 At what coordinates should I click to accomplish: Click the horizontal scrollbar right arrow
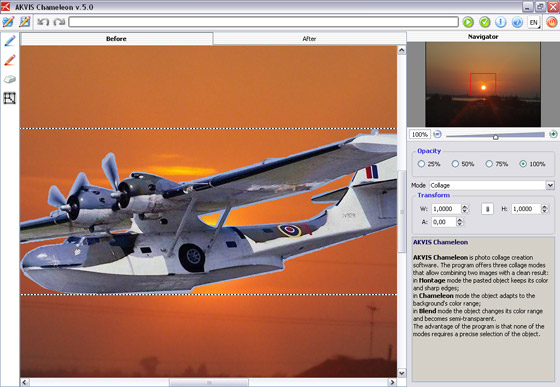click(x=392, y=382)
